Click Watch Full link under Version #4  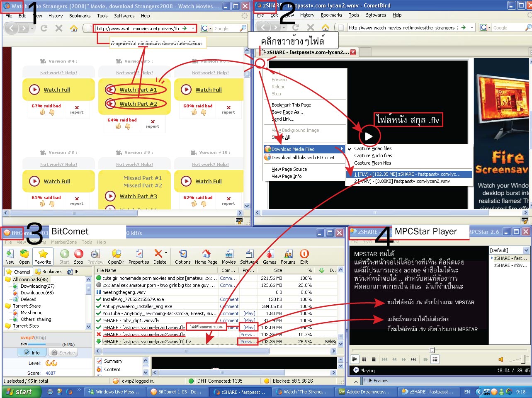[x=57, y=90]
